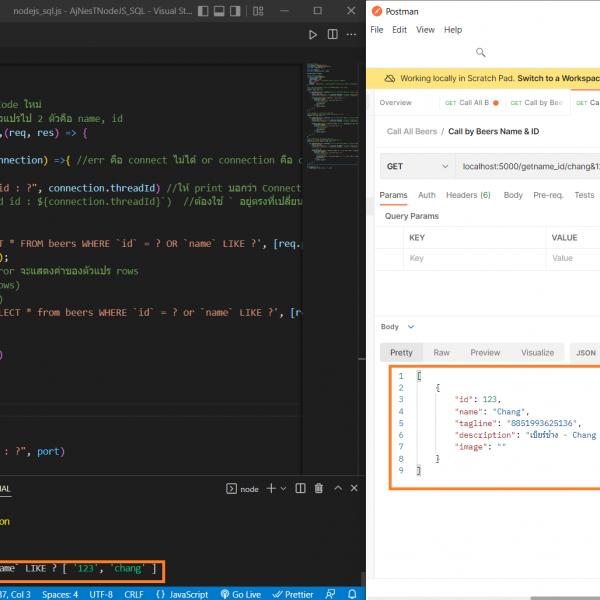Click the Run Code play icon in editor

(313, 35)
